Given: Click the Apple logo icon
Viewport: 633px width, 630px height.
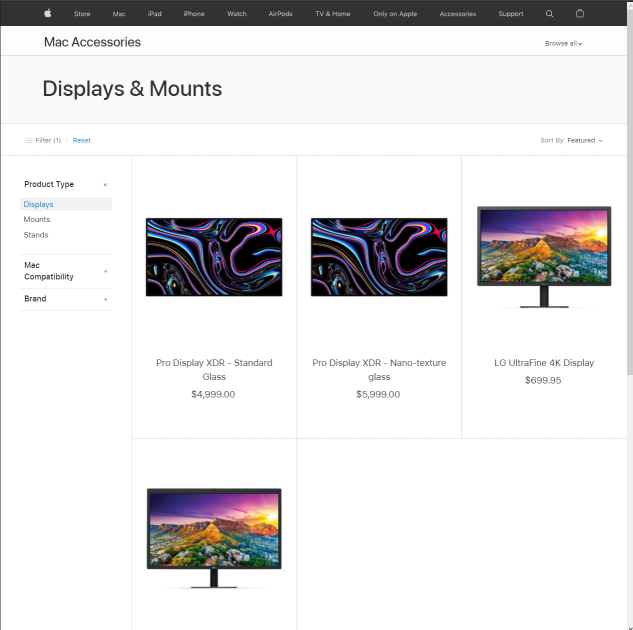Looking at the screenshot, I should click(47, 14).
